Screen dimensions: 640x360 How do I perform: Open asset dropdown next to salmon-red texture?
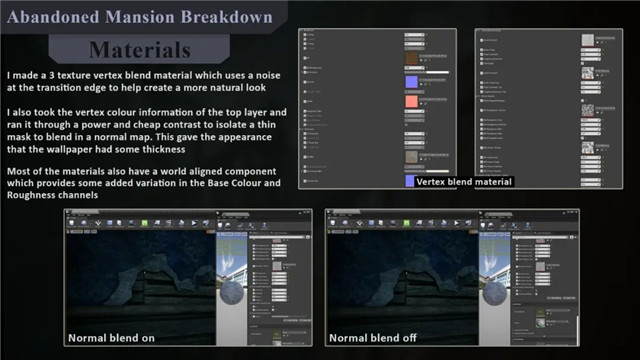(x=433, y=99)
